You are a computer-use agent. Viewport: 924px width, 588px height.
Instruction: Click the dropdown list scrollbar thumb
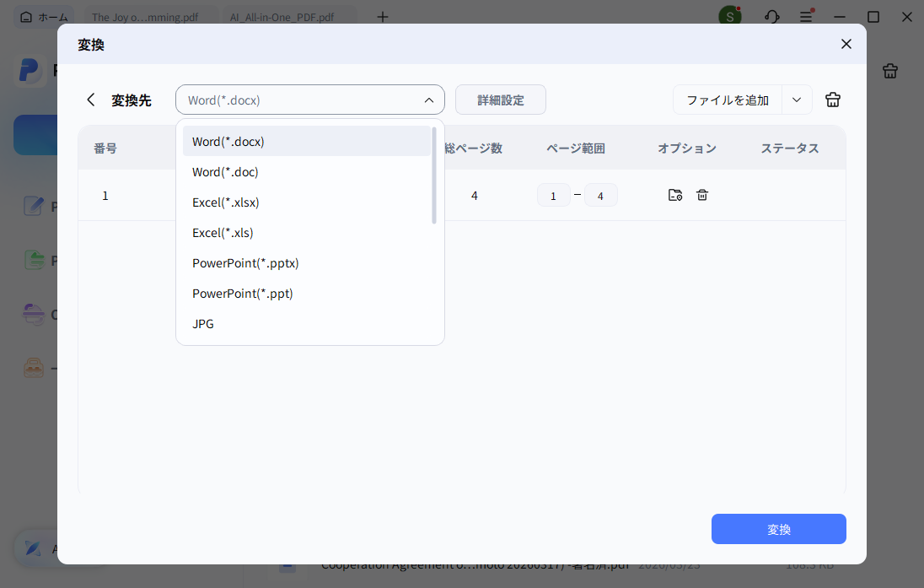(x=434, y=175)
